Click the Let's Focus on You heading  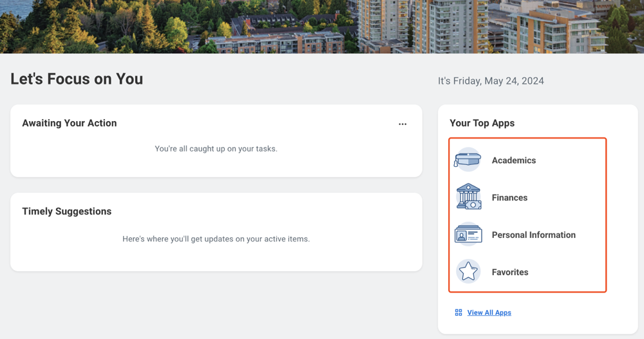pyautogui.click(x=77, y=79)
